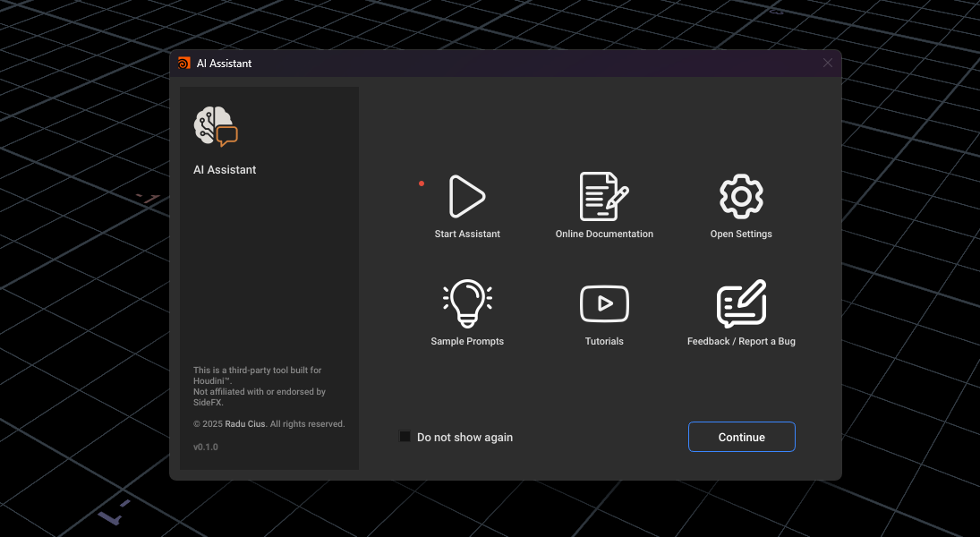Open Settings via the gear icon
The width and height of the screenshot is (980, 537).
741,196
